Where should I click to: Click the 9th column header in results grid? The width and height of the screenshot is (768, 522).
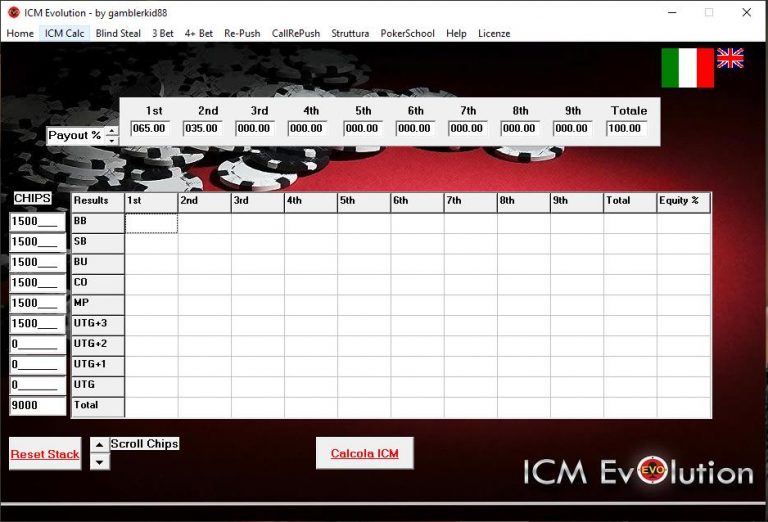click(x=577, y=203)
